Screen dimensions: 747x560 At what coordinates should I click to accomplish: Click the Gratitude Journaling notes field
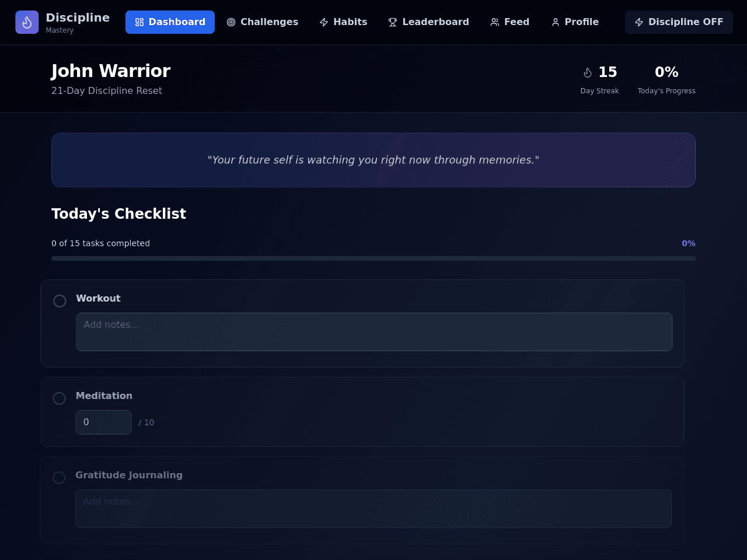[x=373, y=509]
